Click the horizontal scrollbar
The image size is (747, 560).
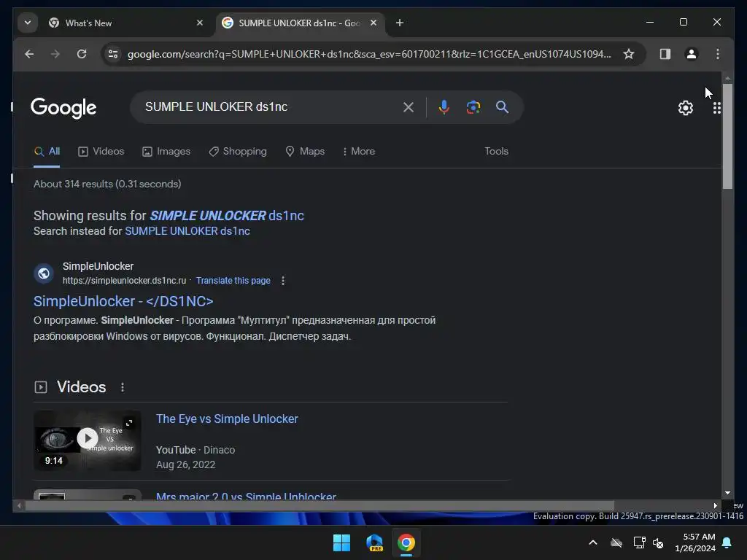click(x=320, y=506)
